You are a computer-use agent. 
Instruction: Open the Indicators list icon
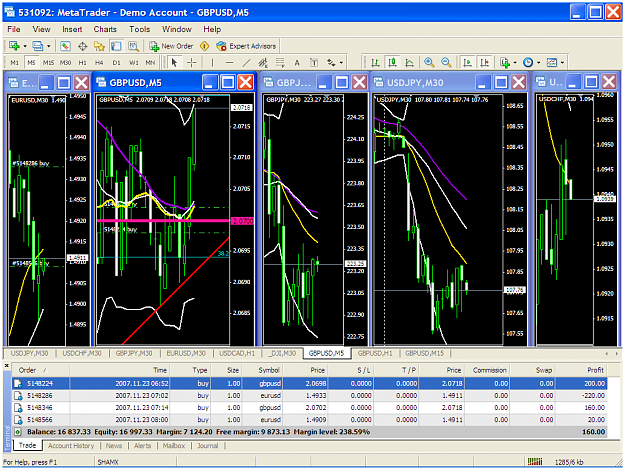pyautogui.click(x=505, y=62)
